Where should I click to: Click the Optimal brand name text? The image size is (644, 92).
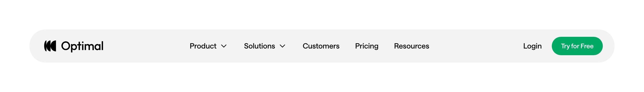[x=82, y=46]
